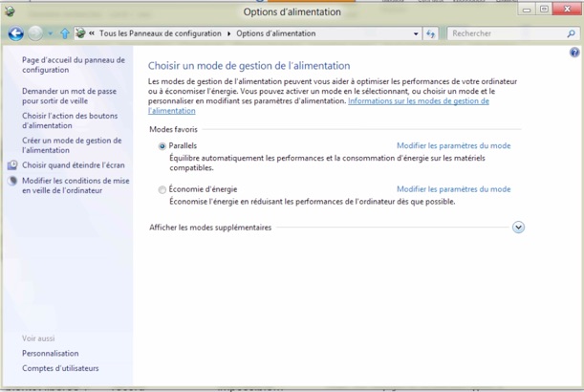The width and height of the screenshot is (584, 392).
Task: Select the Parallels power plan
Action: tap(162, 146)
